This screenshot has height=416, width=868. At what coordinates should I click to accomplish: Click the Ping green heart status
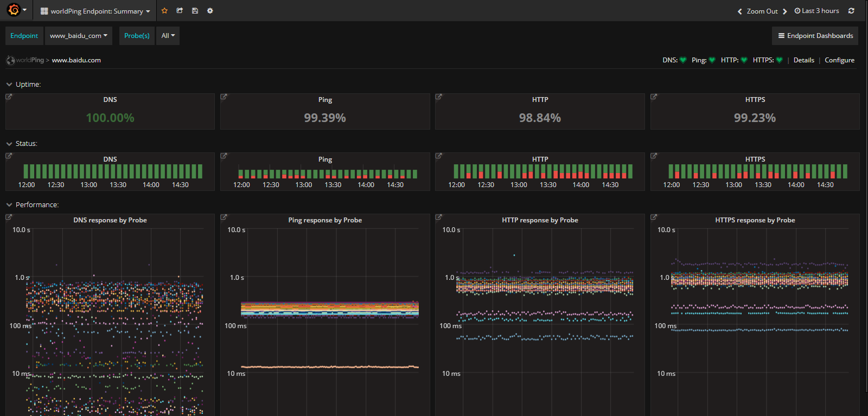tap(712, 60)
